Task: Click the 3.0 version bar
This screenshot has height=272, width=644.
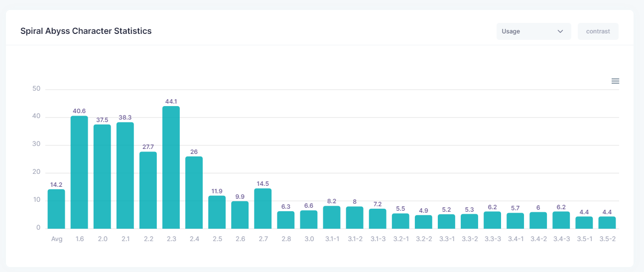Action: [308, 219]
